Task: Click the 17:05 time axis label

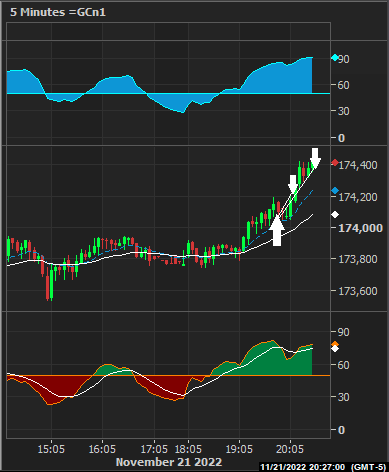Action: (154, 449)
